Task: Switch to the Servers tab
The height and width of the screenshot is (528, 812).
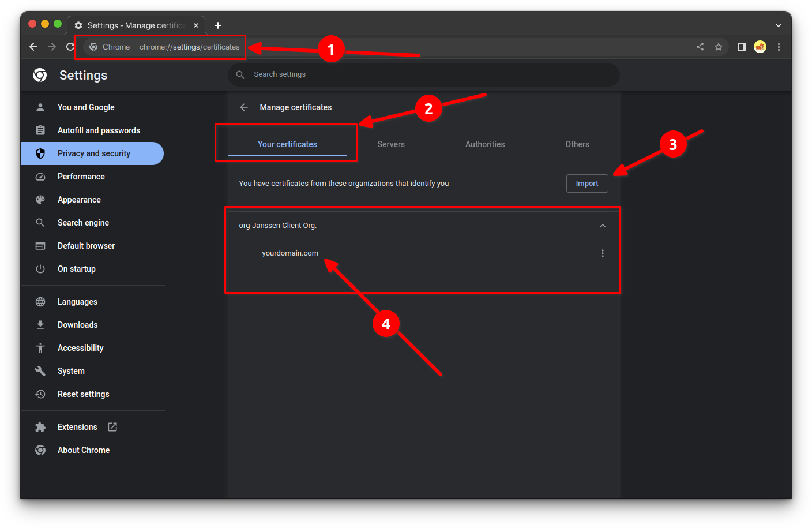Action: tap(391, 144)
